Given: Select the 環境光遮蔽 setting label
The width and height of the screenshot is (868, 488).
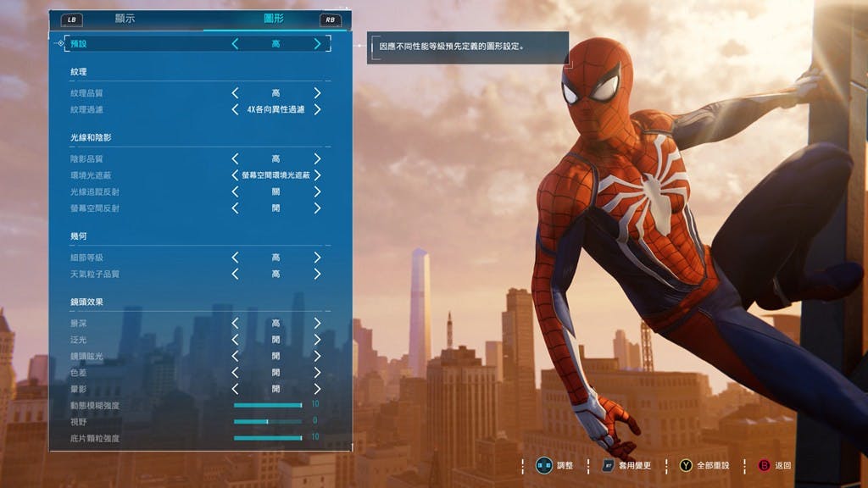Looking at the screenshot, I should tap(91, 175).
